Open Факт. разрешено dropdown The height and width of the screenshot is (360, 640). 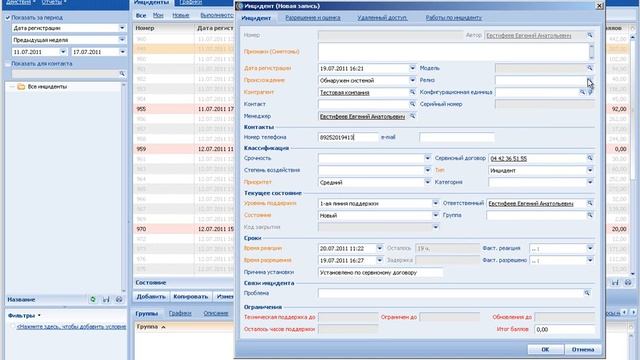pyautogui.click(x=590, y=260)
